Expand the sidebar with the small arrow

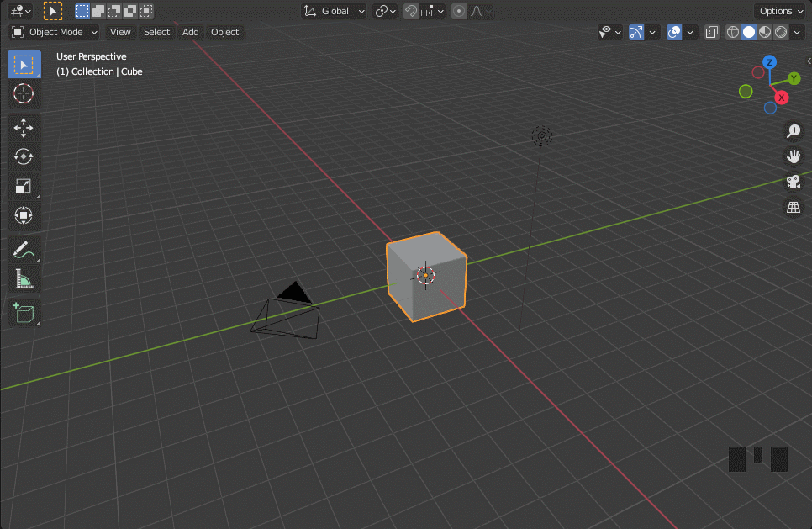pyautogui.click(x=809, y=61)
